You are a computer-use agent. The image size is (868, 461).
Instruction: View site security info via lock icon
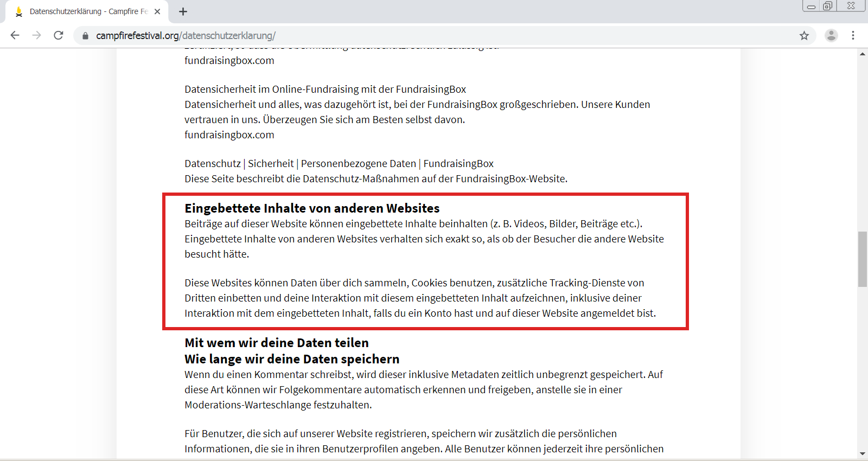pyautogui.click(x=85, y=36)
